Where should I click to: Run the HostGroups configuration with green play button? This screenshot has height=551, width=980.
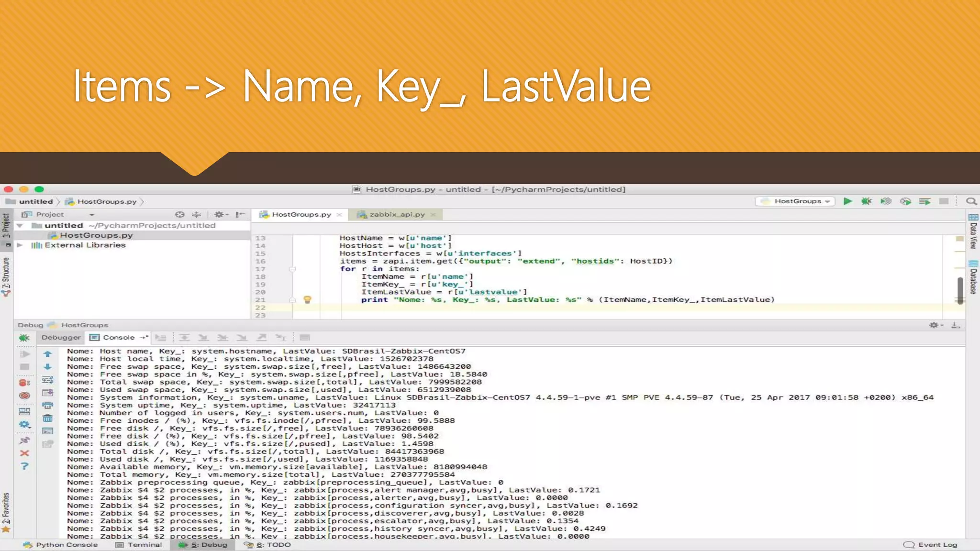pyautogui.click(x=847, y=201)
